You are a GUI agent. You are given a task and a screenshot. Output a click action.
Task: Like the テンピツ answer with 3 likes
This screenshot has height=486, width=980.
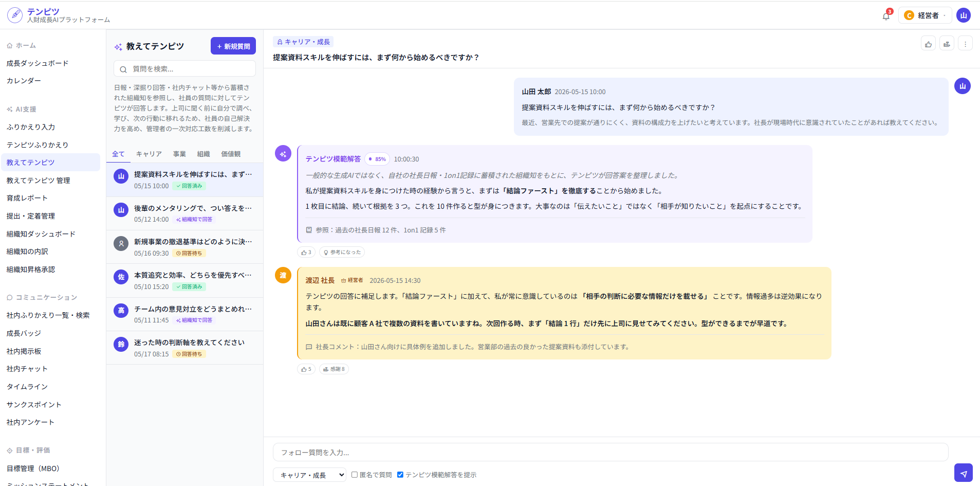(306, 253)
